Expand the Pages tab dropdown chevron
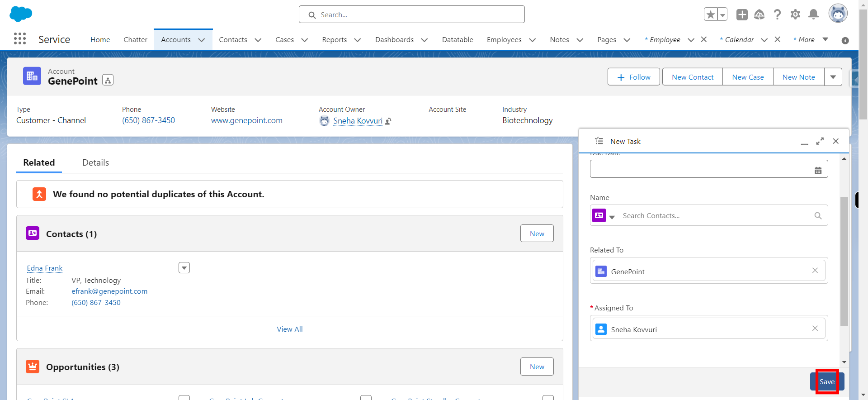 pos(627,40)
